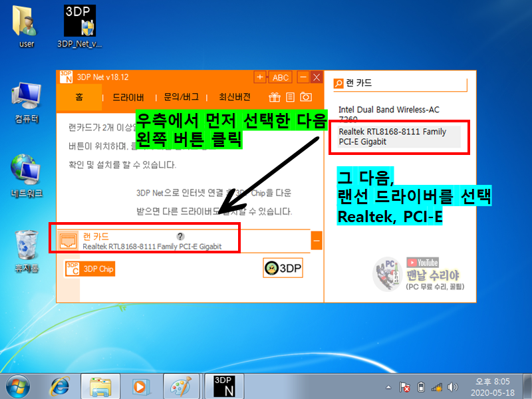The image size is (532, 399).
Task: Select the 컴퓨터 desktop icon
Action: (27, 103)
